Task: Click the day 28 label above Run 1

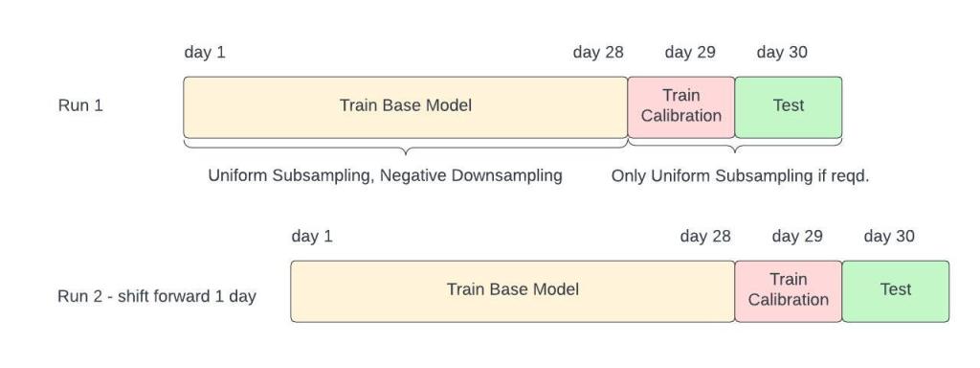Action: click(x=598, y=52)
